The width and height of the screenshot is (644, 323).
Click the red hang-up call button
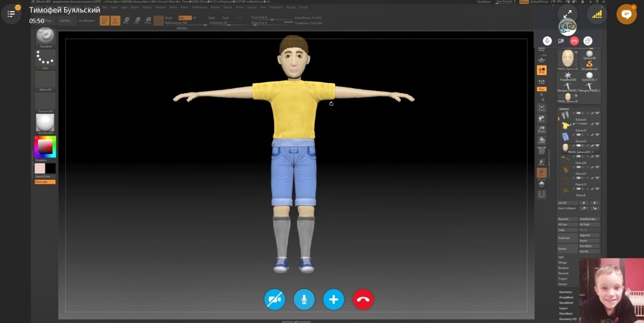coord(363,299)
